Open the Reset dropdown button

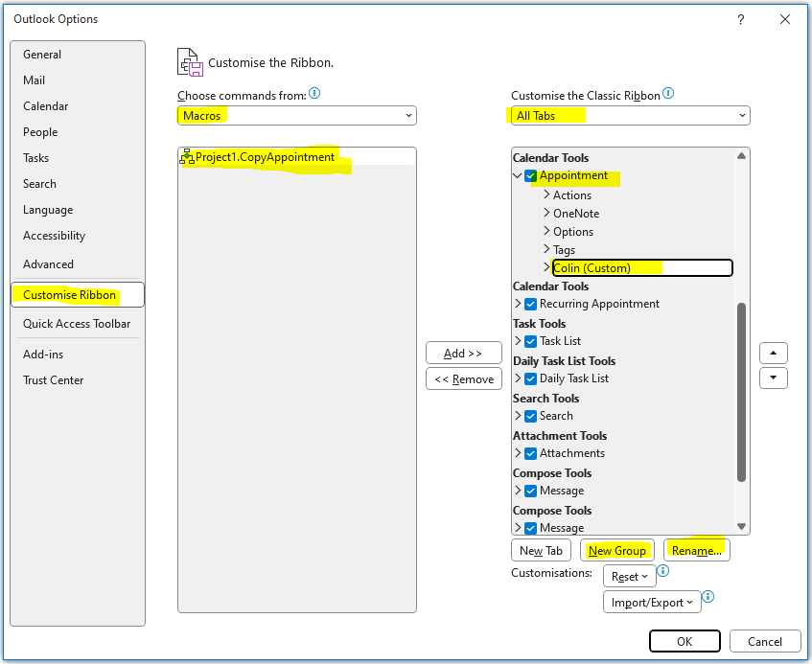coord(629,577)
